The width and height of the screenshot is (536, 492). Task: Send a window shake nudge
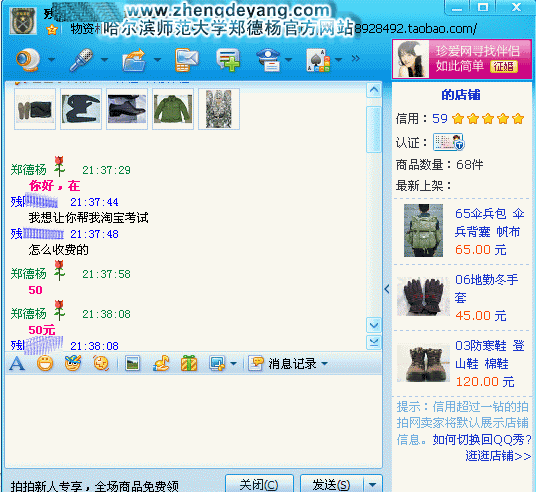point(101,363)
